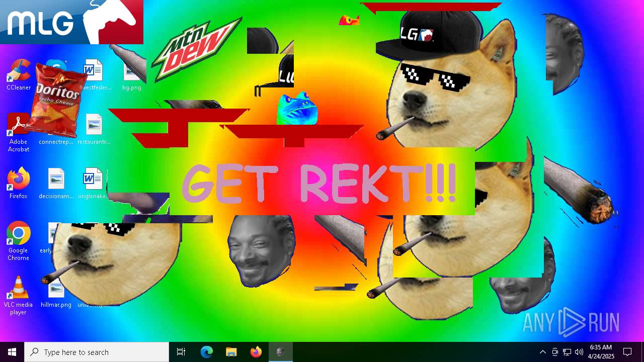Open File Explorer from the taskbar
644x362 pixels.
coord(231,352)
